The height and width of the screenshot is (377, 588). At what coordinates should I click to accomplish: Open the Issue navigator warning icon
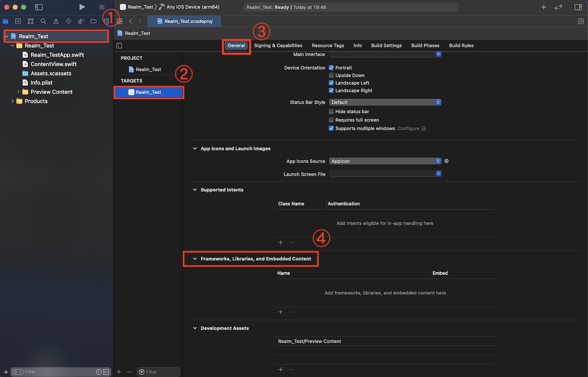point(56,21)
